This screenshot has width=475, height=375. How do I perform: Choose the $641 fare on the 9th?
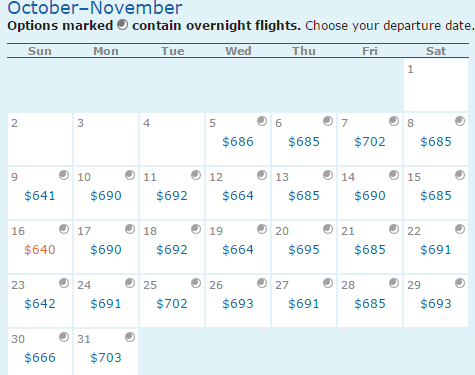pos(40,196)
